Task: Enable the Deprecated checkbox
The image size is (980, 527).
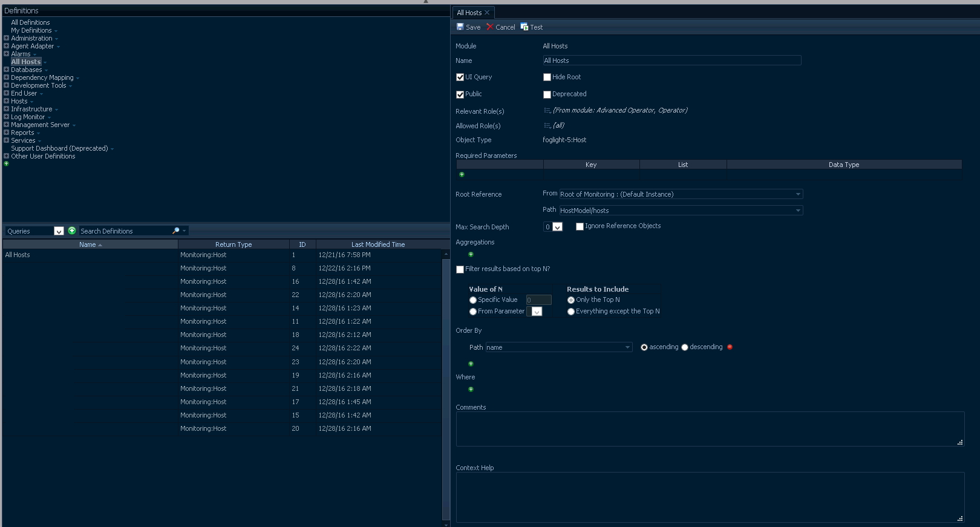Action: click(547, 94)
